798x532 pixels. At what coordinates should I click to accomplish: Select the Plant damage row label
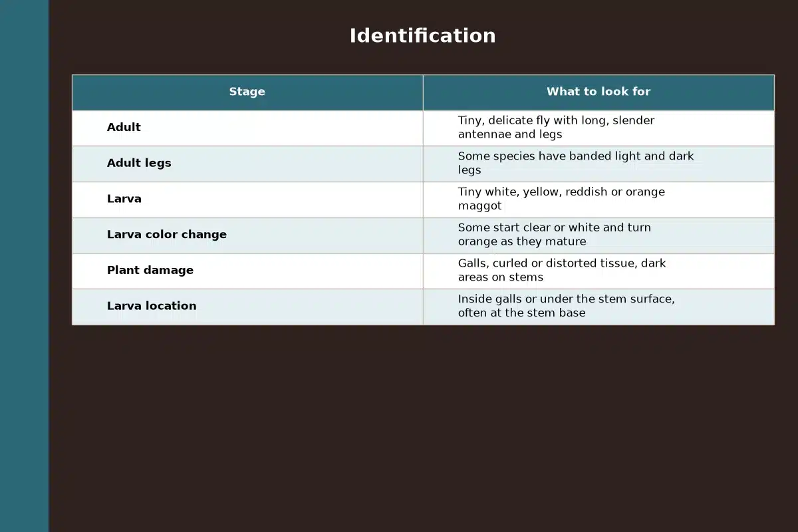(x=150, y=271)
